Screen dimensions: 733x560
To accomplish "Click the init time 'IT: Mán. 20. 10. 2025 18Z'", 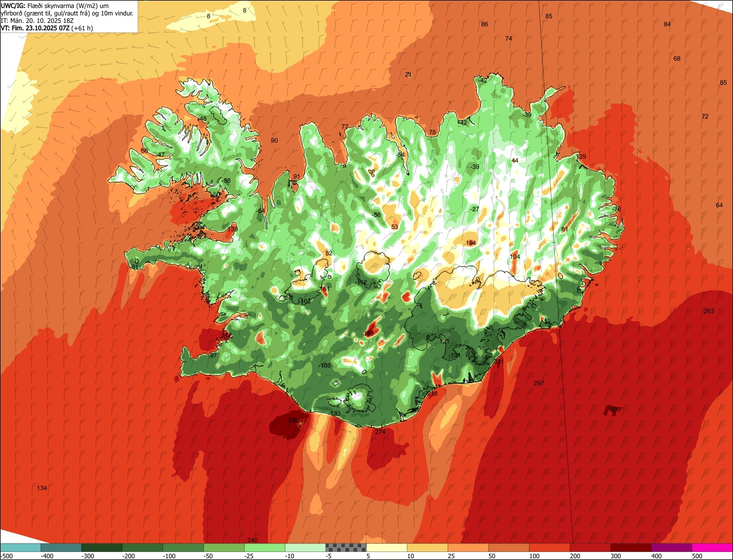I will (37, 20).
